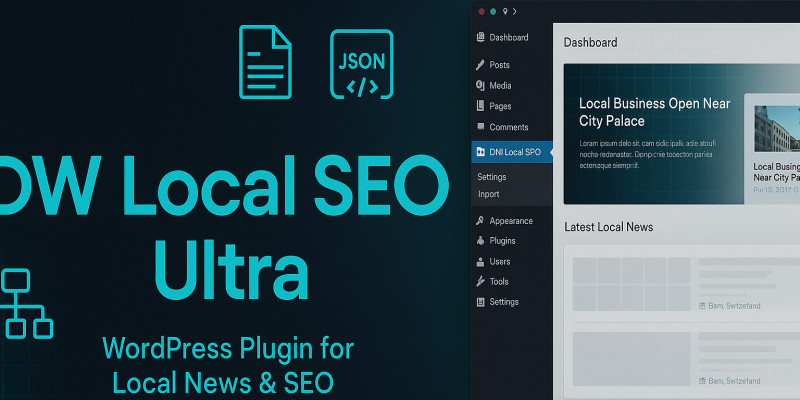Click the document file icon in the banner
Screen dimensions: 800x400
(265, 62)
